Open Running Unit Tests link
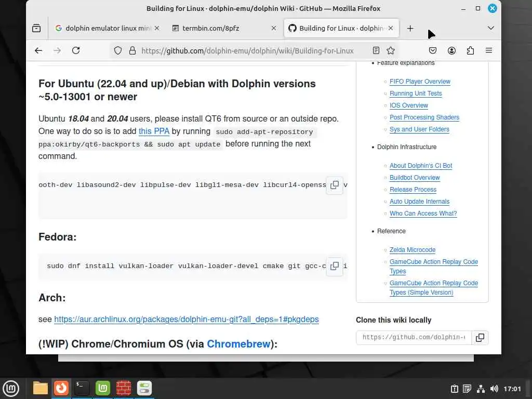Image resolution: width=532 pixels, height=399 pixels. pos(416,94)
